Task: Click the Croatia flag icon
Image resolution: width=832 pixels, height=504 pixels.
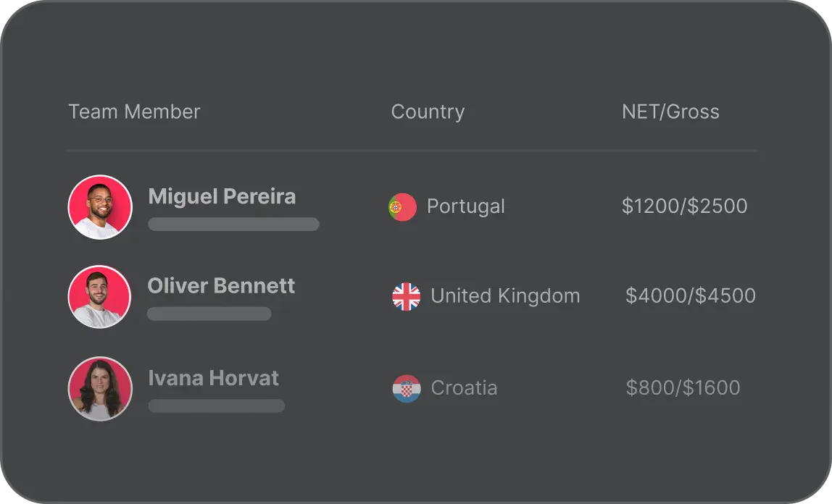Action: [406, 388]
